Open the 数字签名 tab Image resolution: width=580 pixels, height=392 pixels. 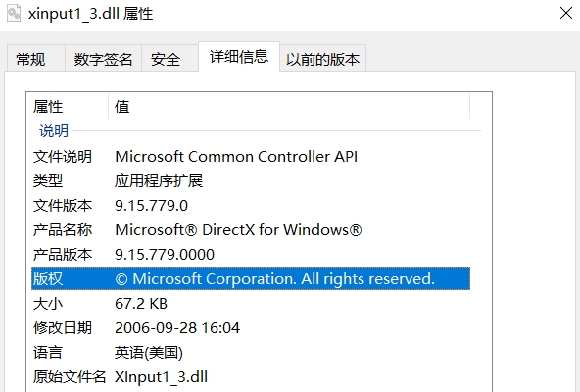click(x=103, y=58)
